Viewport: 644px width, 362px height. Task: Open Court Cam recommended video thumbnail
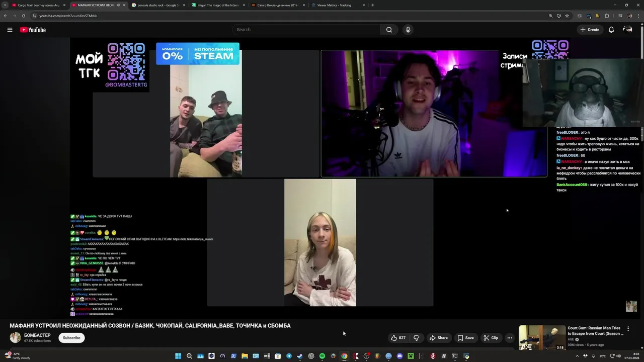(x=542, y=338)
